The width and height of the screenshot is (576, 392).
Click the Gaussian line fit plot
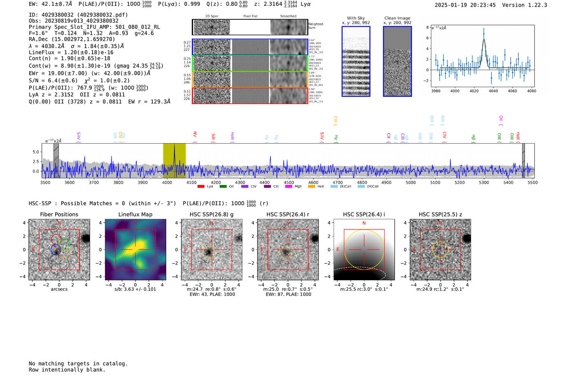coord(483,56)
